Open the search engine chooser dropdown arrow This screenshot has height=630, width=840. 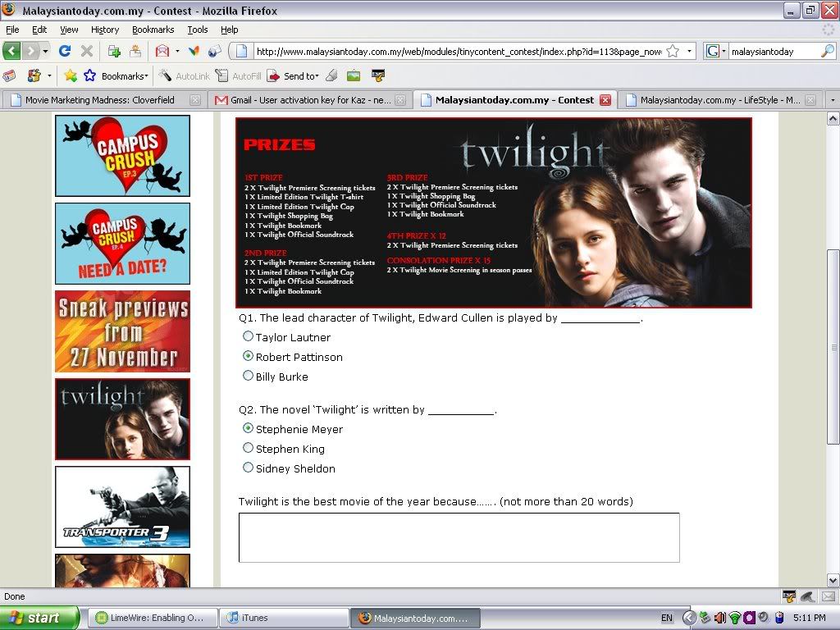click(724, 52)
